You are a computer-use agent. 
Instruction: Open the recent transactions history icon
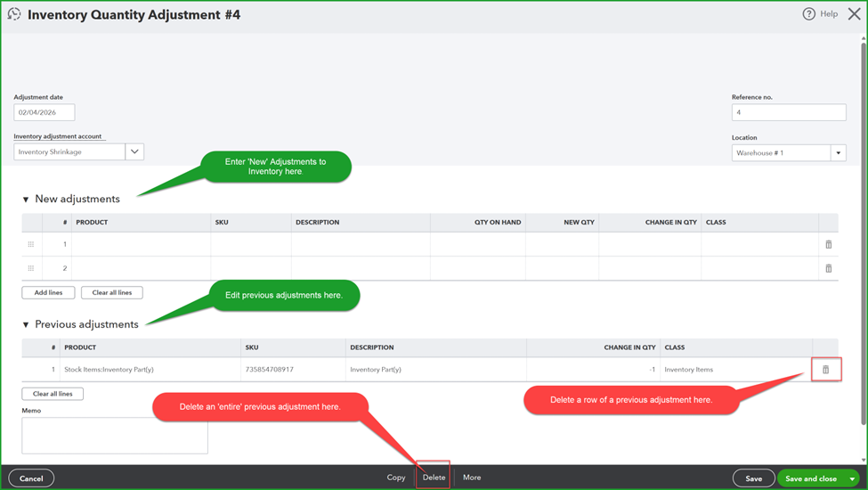point(14,14)
